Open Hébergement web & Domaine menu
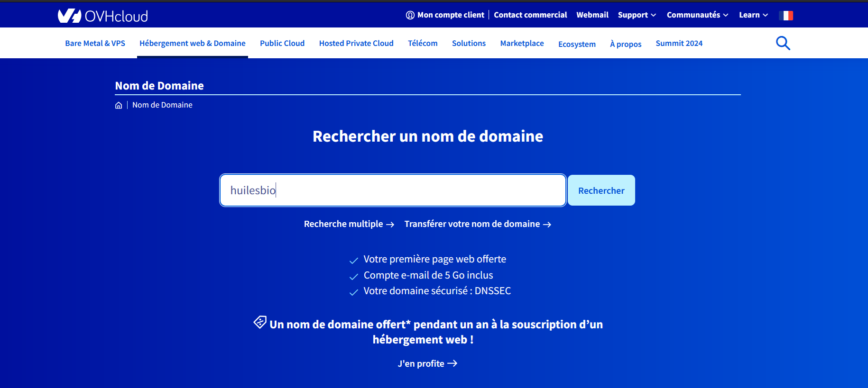The height and width of the screenshot is (388, 868). (x=193, y=43)
